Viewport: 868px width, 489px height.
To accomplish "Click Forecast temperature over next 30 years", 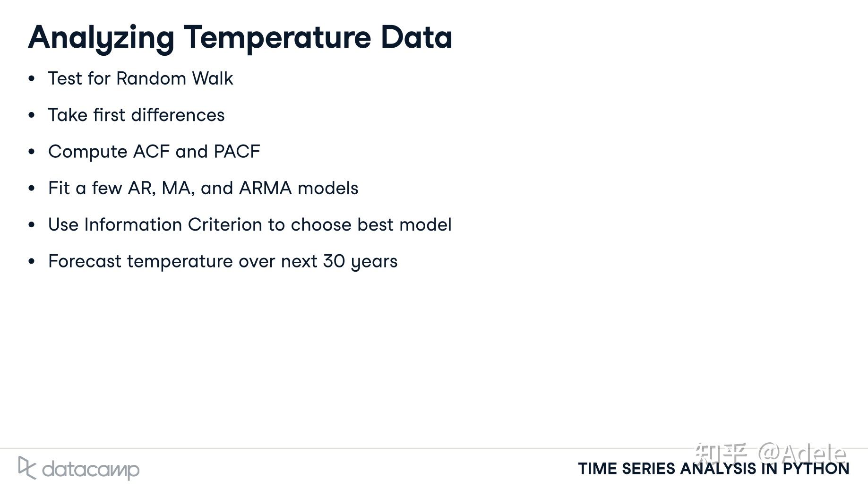I will 223,262.
